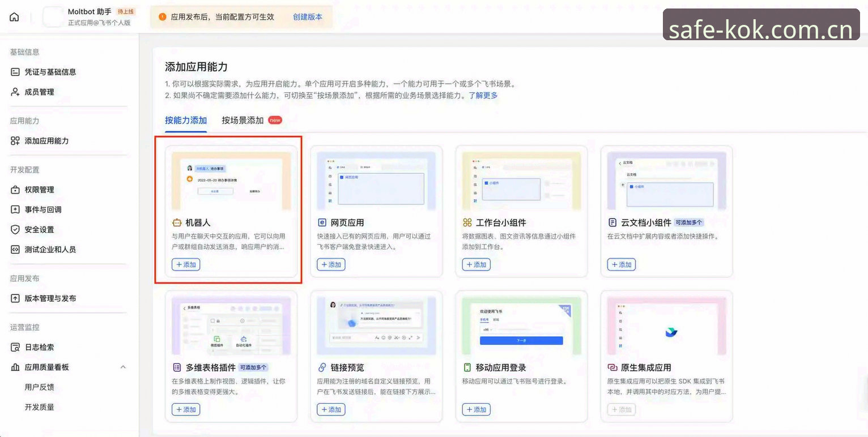Click the 移动应用登录 phone icon
The height and width of the screenshot is (437, 868).
[467, 367]
